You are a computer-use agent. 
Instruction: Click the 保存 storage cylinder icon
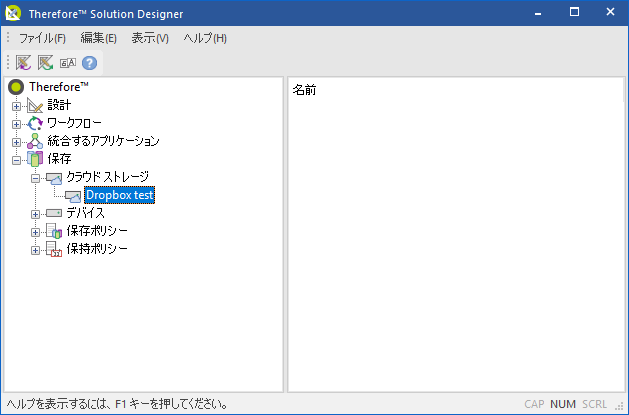35,159
